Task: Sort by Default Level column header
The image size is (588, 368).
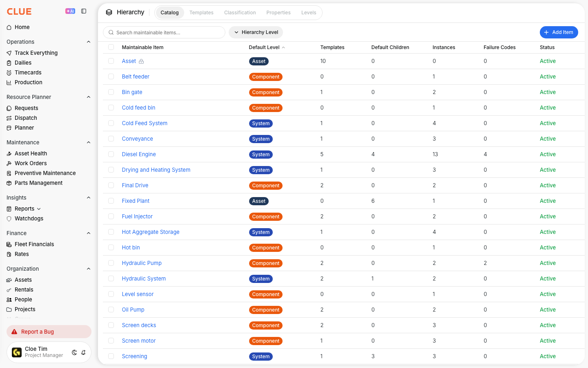Action: (x=267, y=47)
